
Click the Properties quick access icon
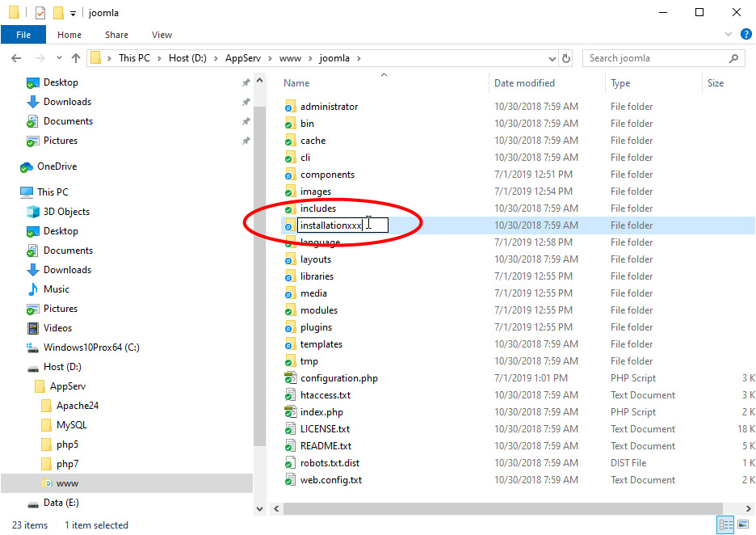(40, 13)
